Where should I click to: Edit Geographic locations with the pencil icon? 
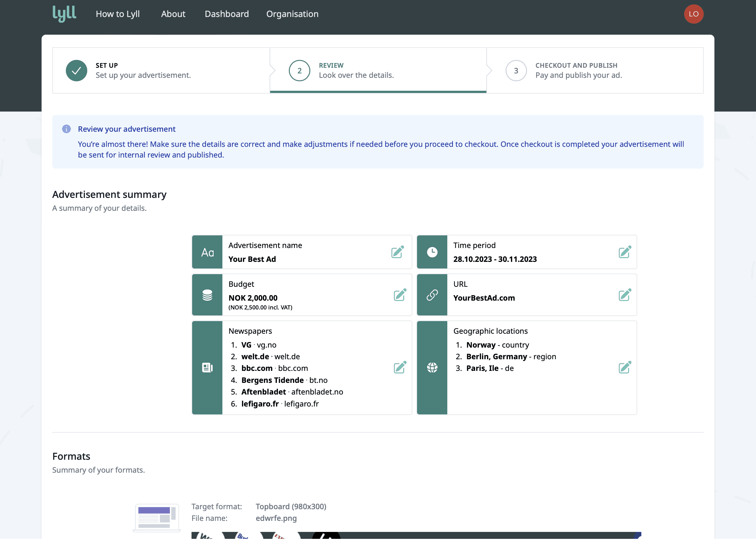[625, 367]
